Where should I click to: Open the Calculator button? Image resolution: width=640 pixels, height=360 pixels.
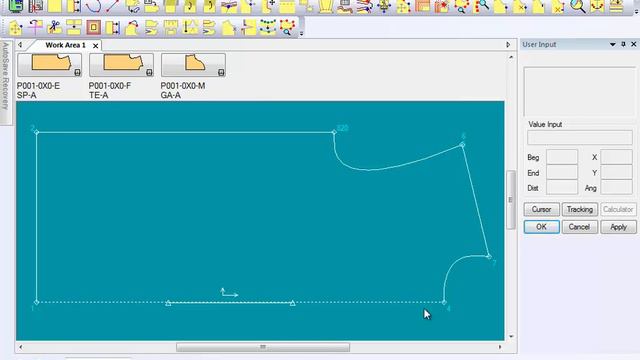pyautogui.click(x=618, y=209)
